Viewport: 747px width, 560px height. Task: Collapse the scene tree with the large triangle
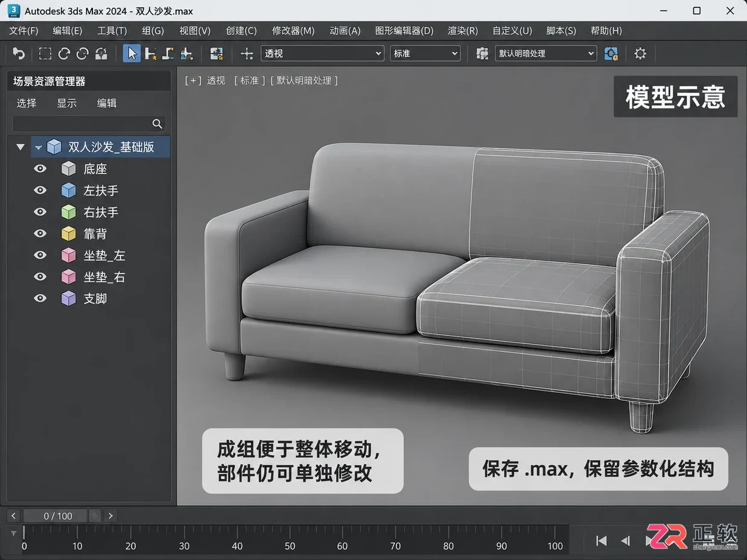coord(21,147)
